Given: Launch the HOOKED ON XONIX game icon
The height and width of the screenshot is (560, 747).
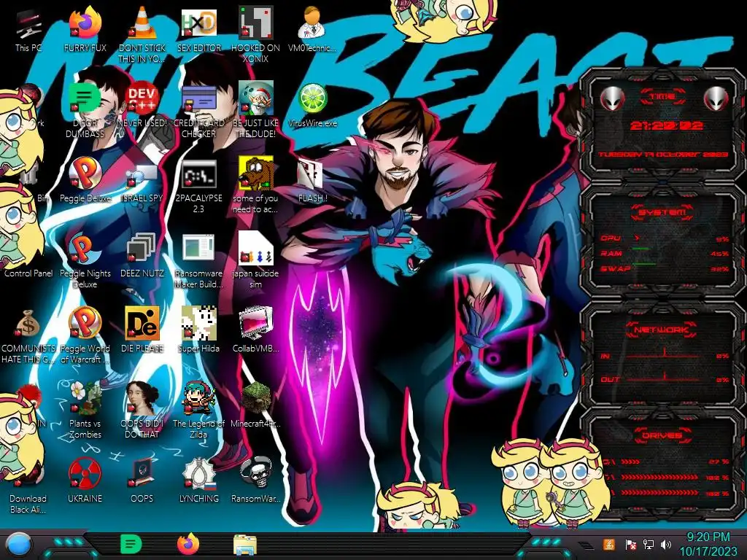Looking at the screenshot, I should click(x=255, y=23).
